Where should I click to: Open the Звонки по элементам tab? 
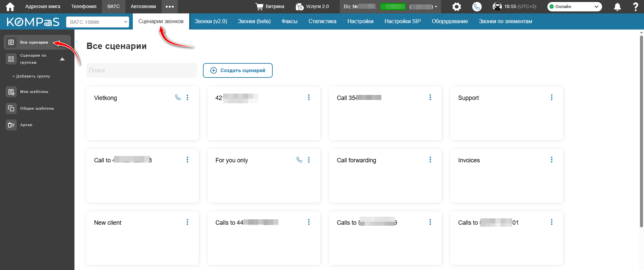coord(505,21)
